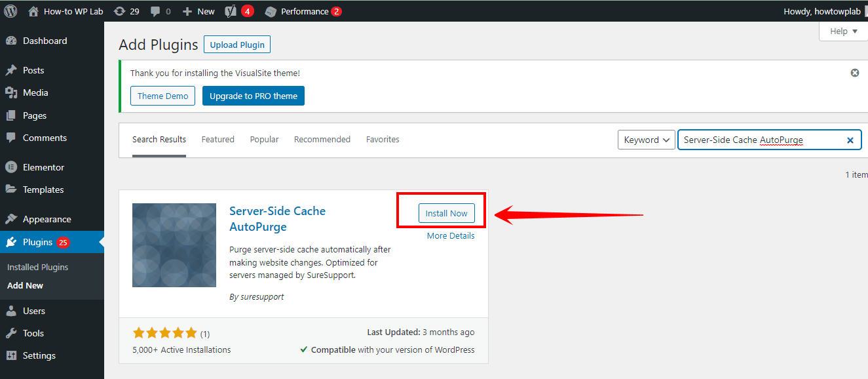Click the red 2 Performance badge

336,11
